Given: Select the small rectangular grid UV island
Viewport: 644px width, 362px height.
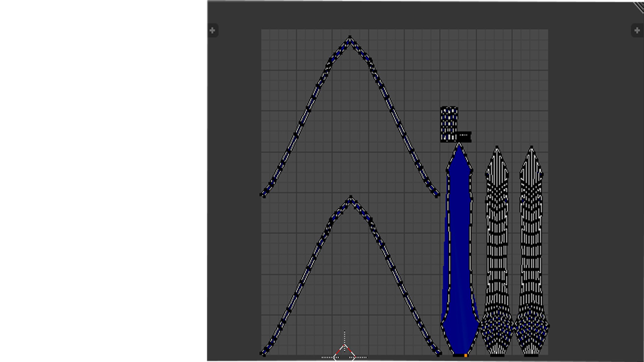Looking at the screenshot, I should 449,124.
